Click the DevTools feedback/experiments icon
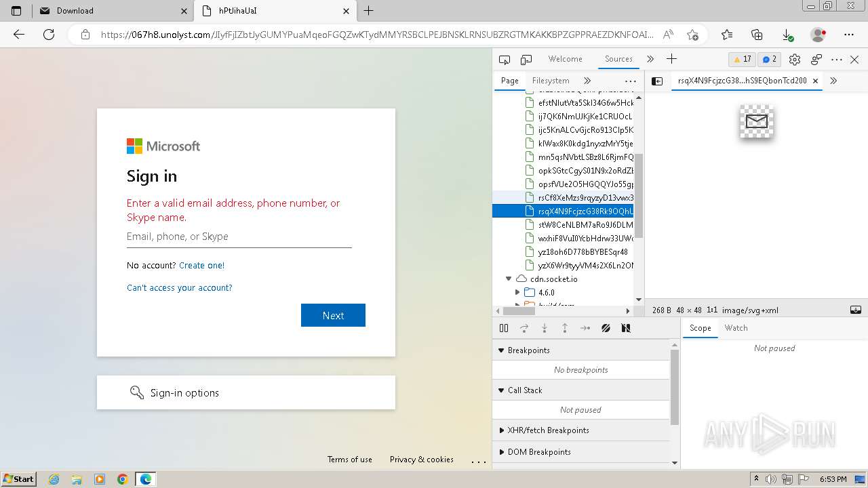 [x=816, y=60]
